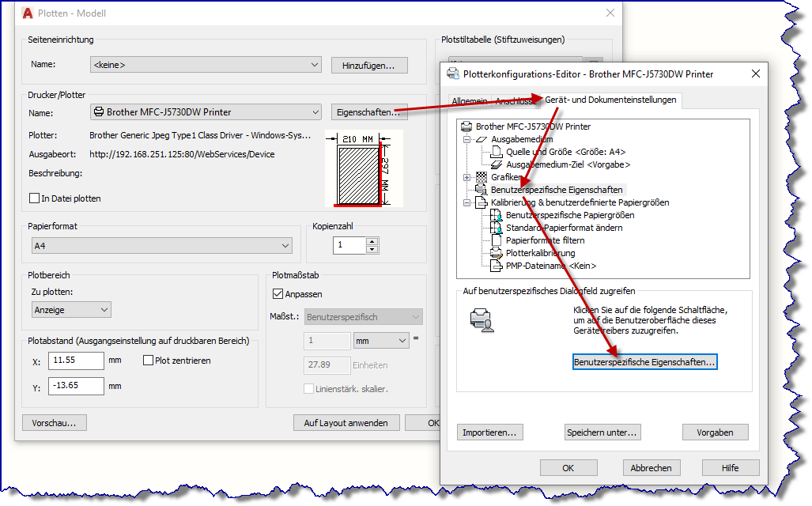This screenshot has width=812, height=506.
Task: Click the icon beside Ausgabemedium-Ziel
Action: pos(497,164)
